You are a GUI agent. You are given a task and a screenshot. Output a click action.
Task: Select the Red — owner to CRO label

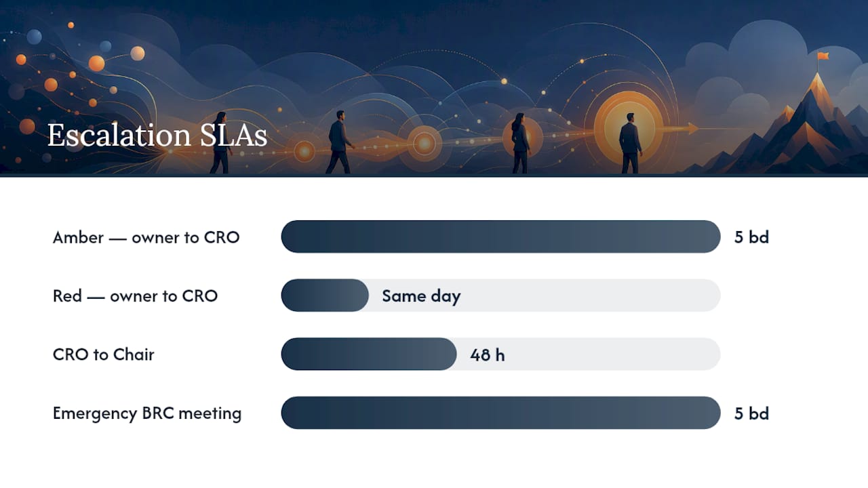(x=135, y=296)
